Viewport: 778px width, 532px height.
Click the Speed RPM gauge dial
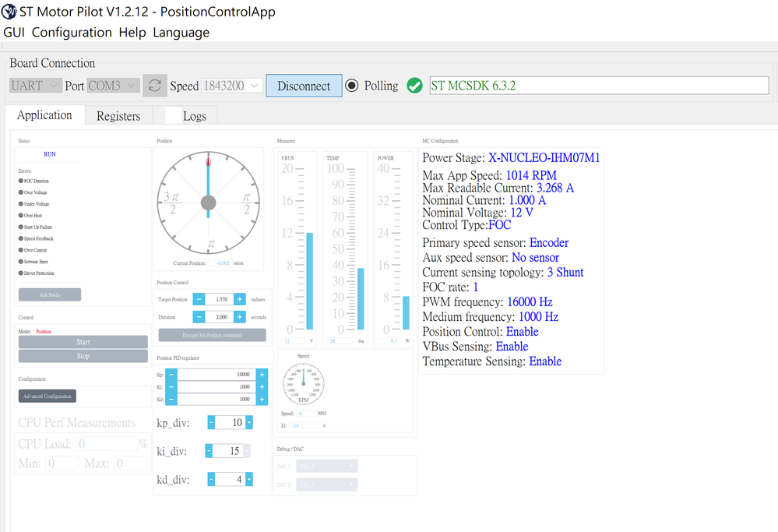303,383
